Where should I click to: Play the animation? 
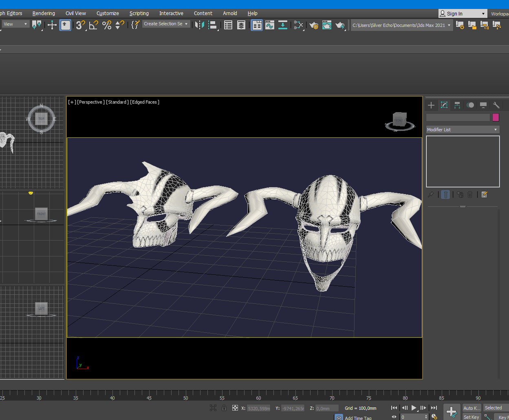[414, 408]
